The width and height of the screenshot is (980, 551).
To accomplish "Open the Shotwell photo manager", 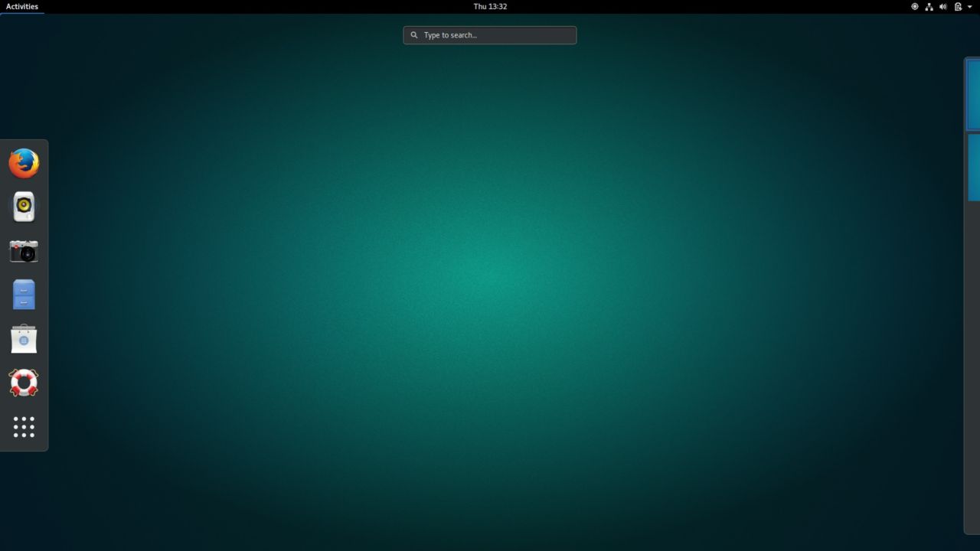I will tap(24, 251).
